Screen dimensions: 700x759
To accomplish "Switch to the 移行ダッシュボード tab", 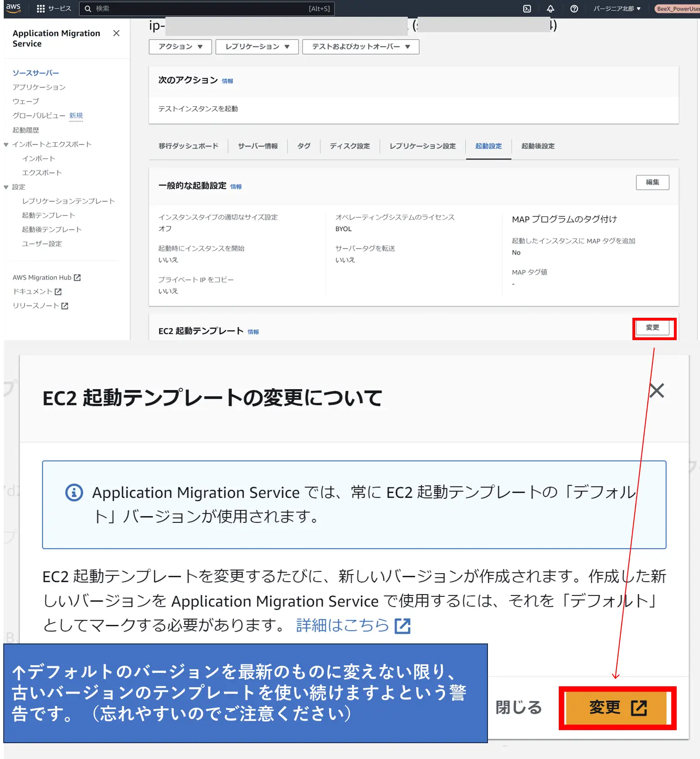I will click(188, 146).
